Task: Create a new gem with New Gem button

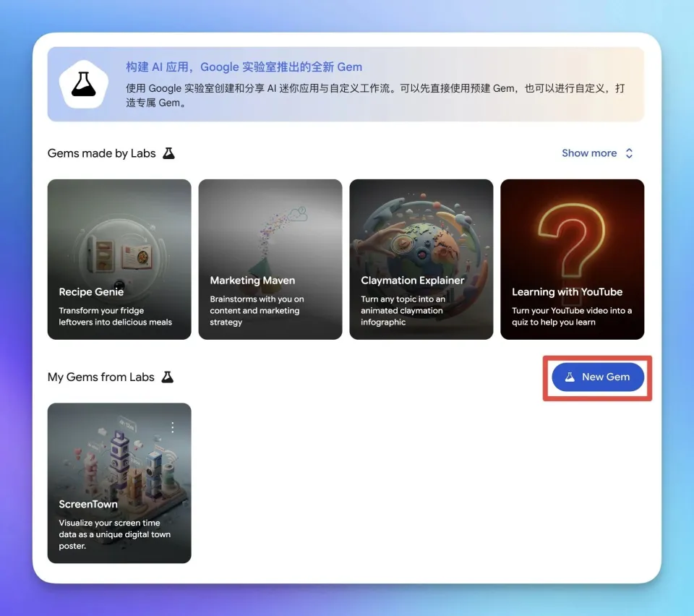Action: tap(597, 377)
